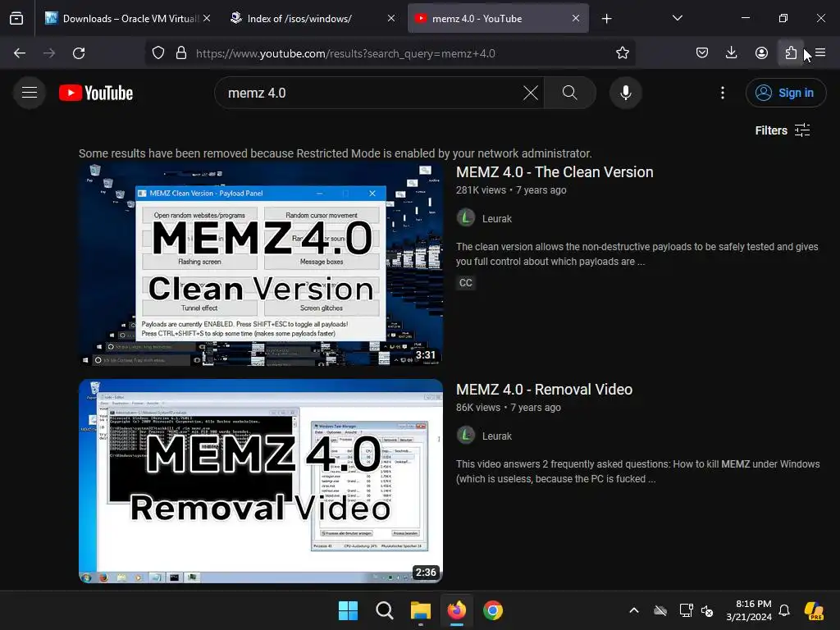Close the memz 4.0 YouTube tab
840x630 pixels.
tap(576, 18)
